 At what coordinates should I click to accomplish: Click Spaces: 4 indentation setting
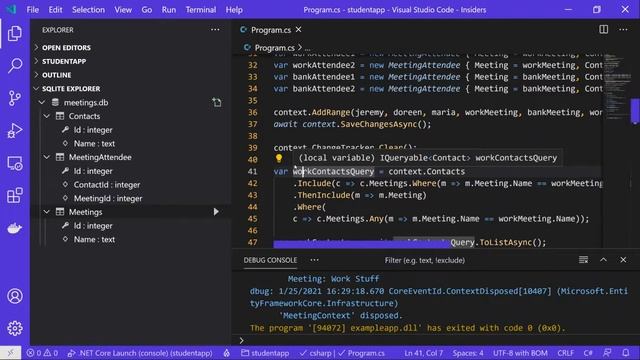pyautogui.click(x=468, y=353)
